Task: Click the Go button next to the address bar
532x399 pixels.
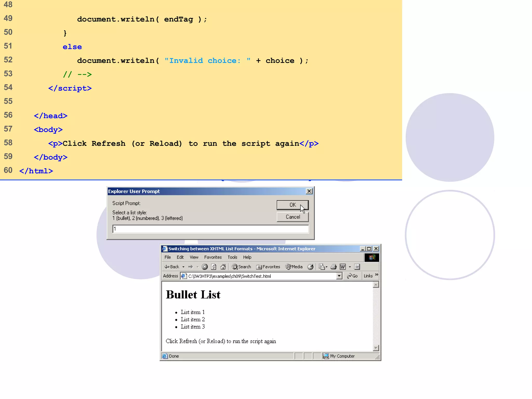Action: (352, 276)
